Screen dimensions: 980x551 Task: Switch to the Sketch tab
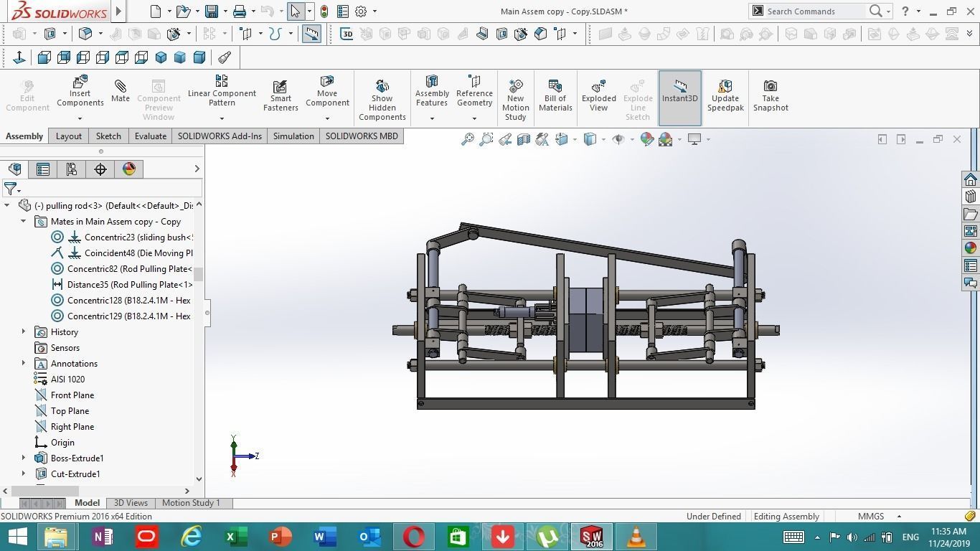click(108, 136)
